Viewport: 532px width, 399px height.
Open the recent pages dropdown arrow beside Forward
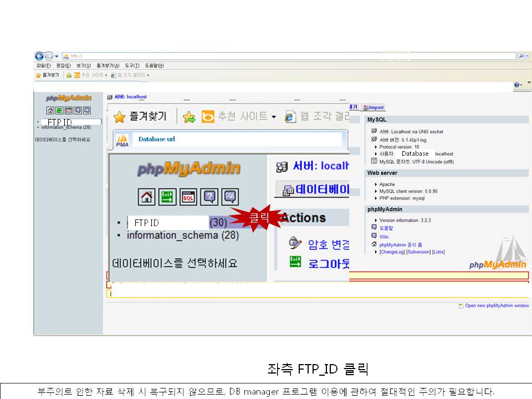pos(57,56)
